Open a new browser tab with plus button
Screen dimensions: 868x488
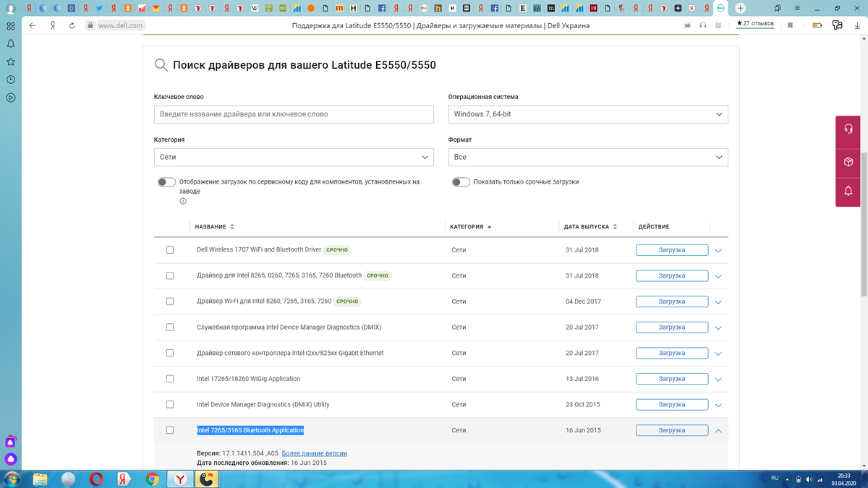pyautogui.click(x=740, y=8)
